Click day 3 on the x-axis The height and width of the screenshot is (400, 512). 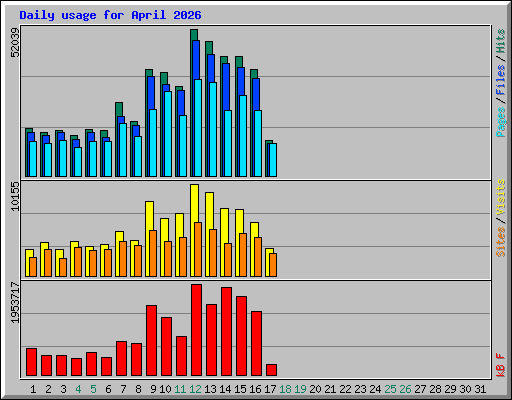click(63, 389)
